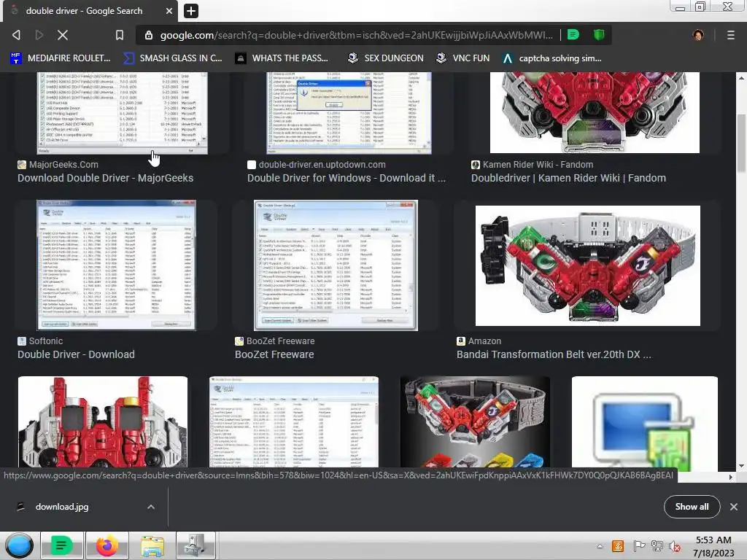Open the download.jpg downloaded file
The image size is (747, 560).
(62, 507)
